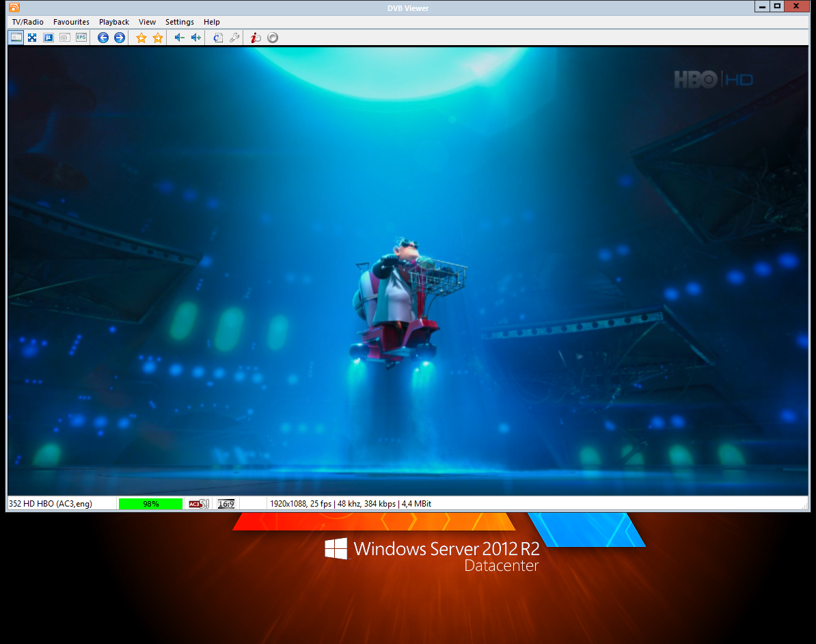Close the DVB Viewer window
Screen dimensions: 816x644
[x=797, y=6]
